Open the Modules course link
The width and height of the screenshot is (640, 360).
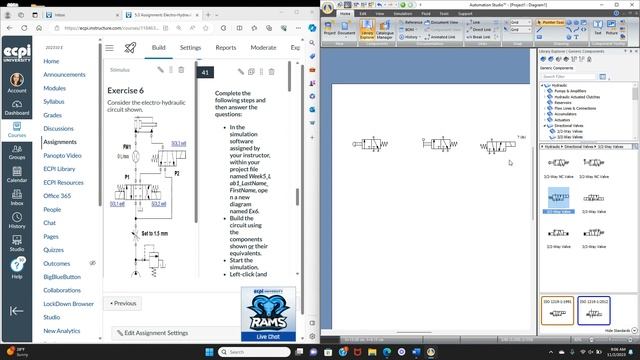coord(55,88)
